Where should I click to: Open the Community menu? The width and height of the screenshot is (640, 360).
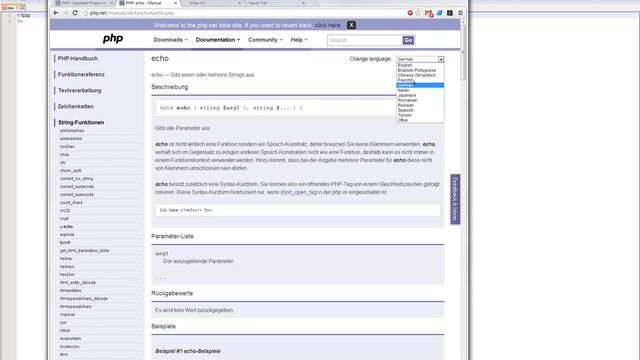pyautogui.click(x=265, y=40)
